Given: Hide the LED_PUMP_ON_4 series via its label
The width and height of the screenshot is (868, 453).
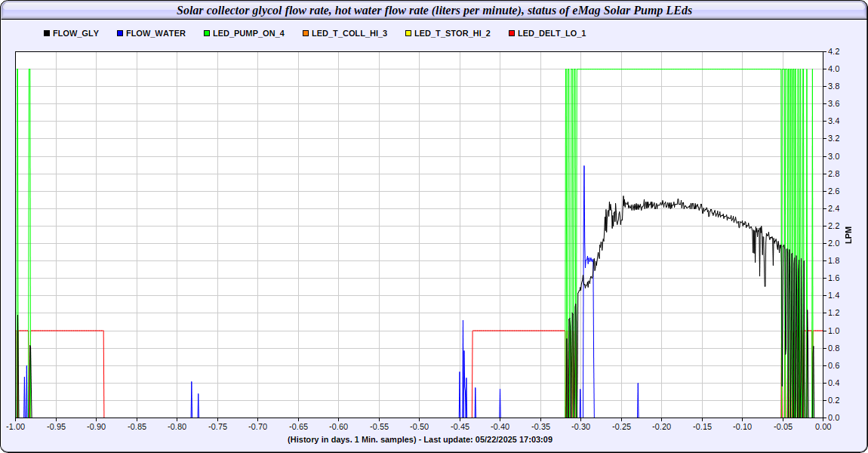Looking at the screenshot, I should point(248,34).
